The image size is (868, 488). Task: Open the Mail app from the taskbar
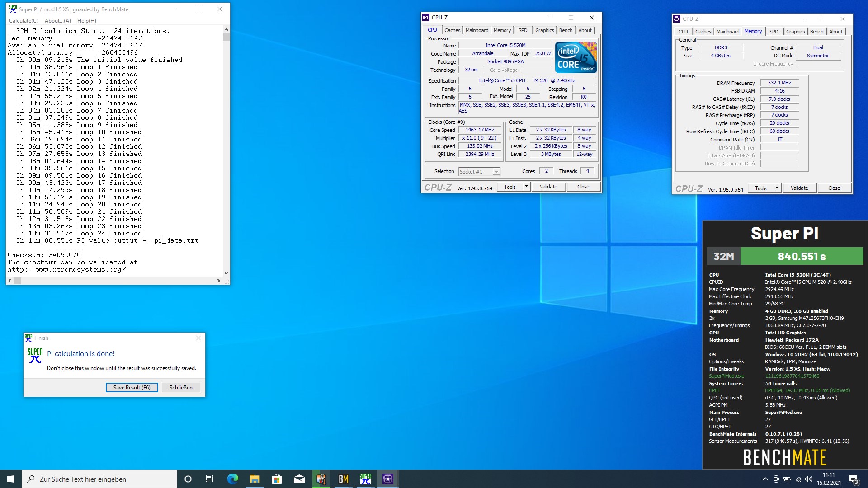coord(299,479)
